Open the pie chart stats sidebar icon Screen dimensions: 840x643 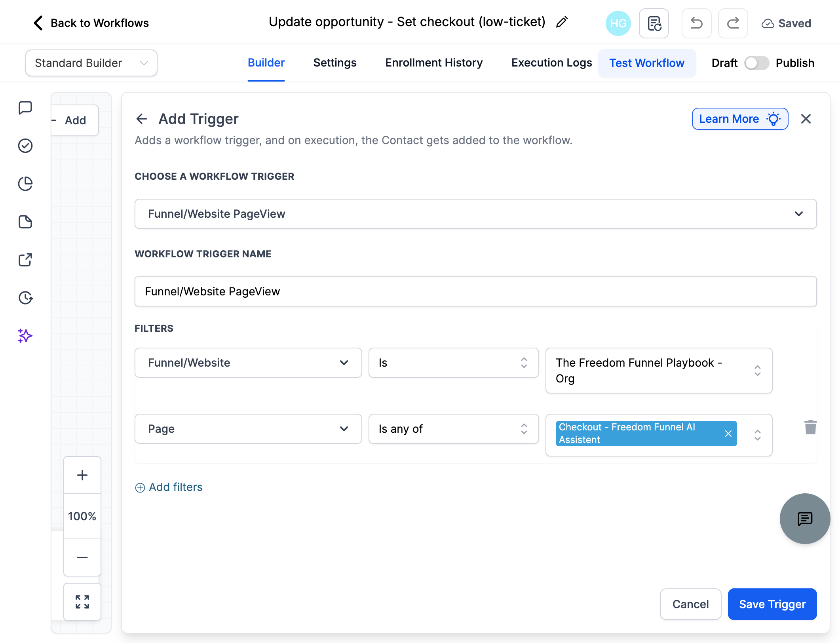tap(25, 184)
